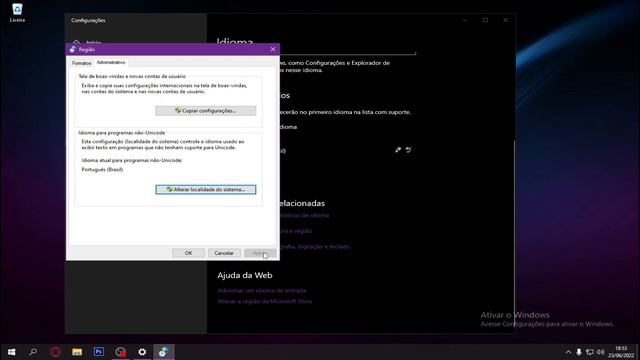640x360 pixels.
Task: Click the Início home item in Configurações
Action: pyautogui.click(x=87, y=42)
